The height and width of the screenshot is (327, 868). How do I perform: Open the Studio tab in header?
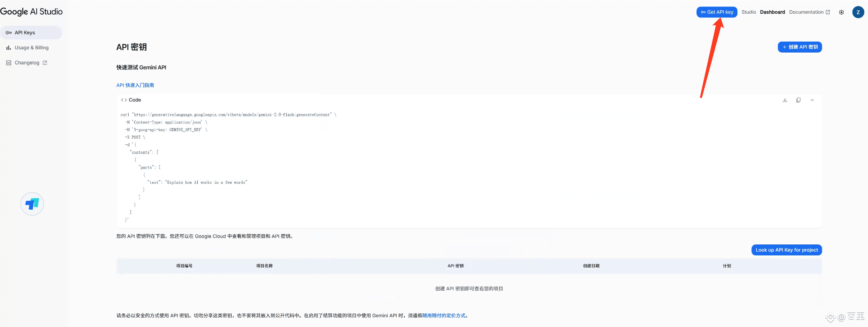pos(748,12)
